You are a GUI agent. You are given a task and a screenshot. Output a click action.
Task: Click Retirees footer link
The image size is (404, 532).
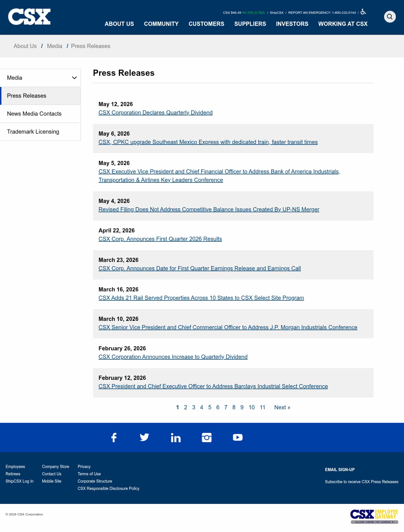coord(13,474)
